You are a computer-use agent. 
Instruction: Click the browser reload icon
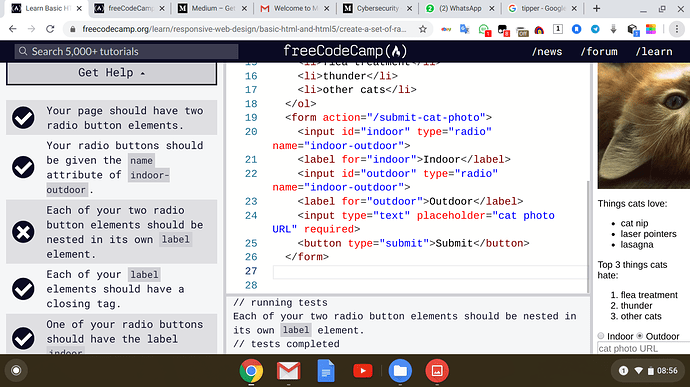pyautogui.click(x=50, y=29)
